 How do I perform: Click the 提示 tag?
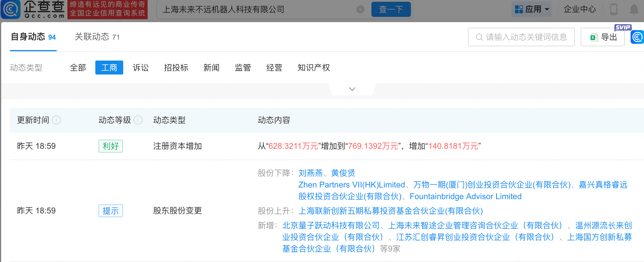tap(111, 211)
